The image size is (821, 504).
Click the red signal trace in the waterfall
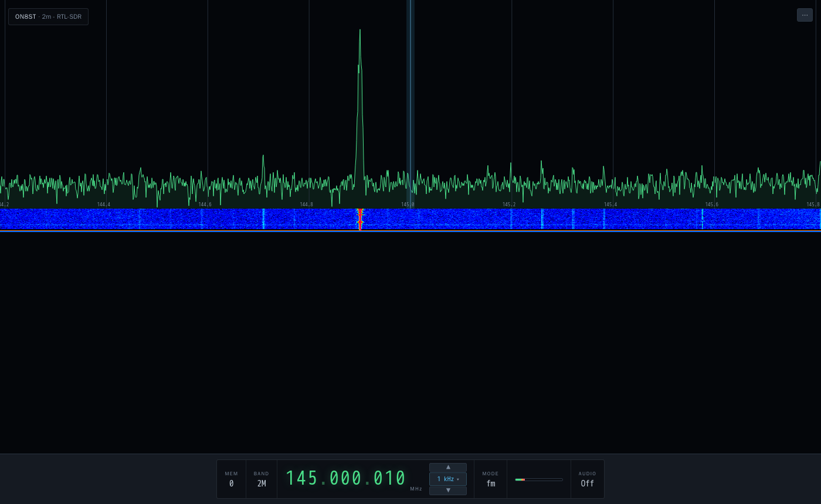pyautogui.click(x=359, y=219)
